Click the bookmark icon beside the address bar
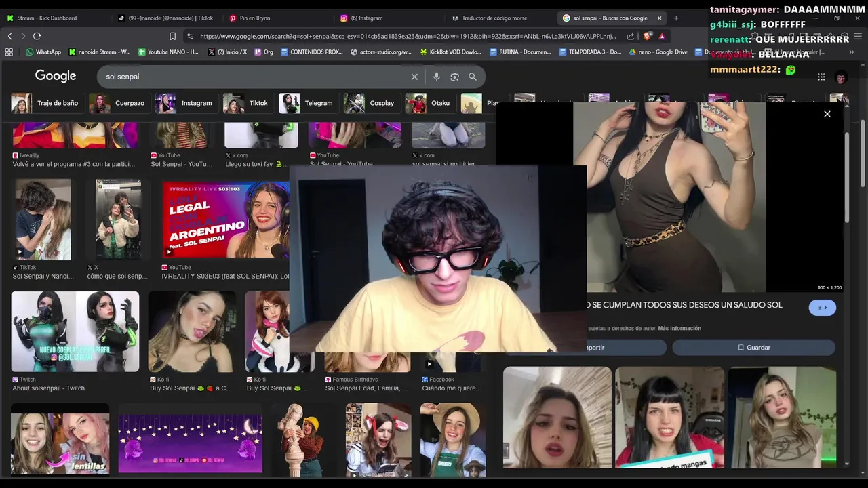Viewport: 868px width, 488px height. pos(172,36)
